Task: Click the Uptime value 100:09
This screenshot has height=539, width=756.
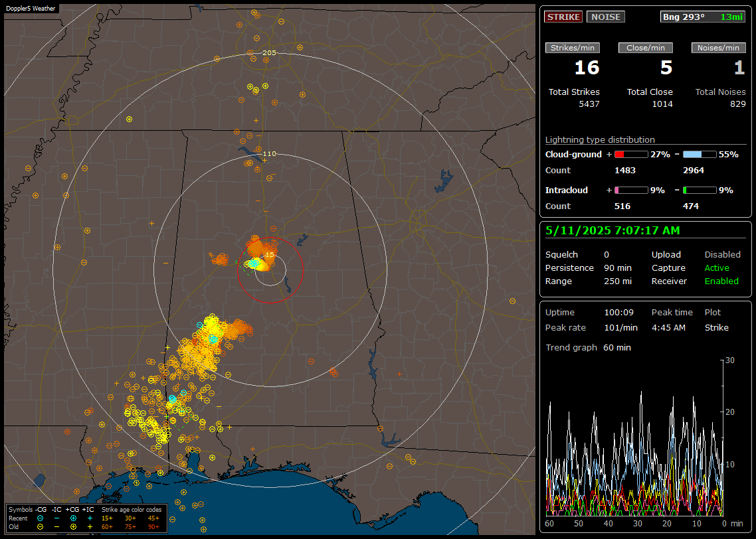Action: pos(618,313)
